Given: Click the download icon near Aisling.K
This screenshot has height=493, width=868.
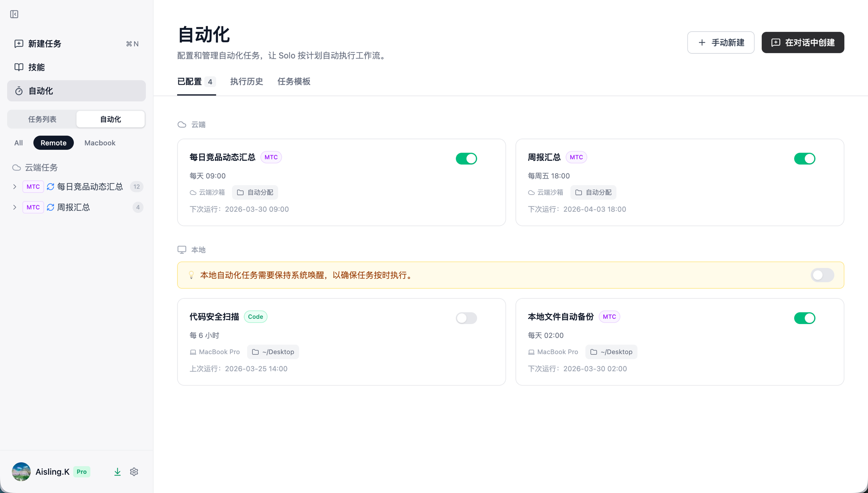Looking at the screenshot, I should (117, 471).
